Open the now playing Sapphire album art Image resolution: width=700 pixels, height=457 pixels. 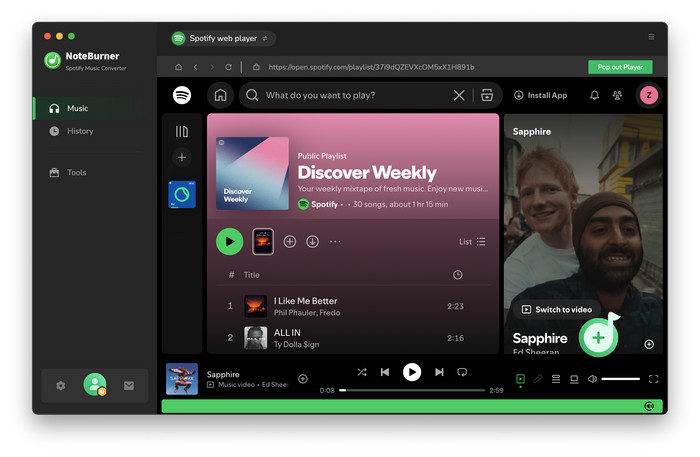click(x=182, y=379)
